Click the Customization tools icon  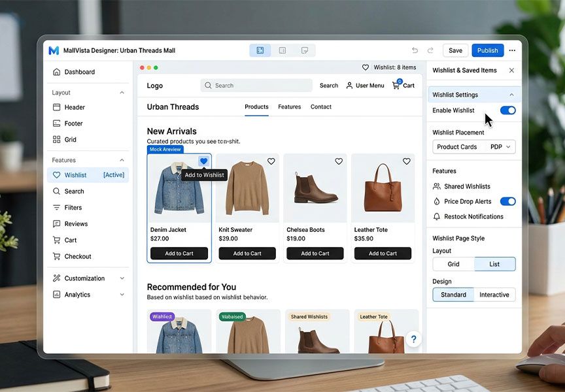coord(57,278)
